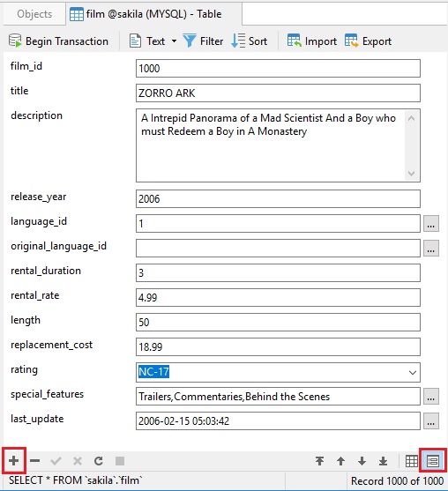Click the last_update timestamp field

278,420
